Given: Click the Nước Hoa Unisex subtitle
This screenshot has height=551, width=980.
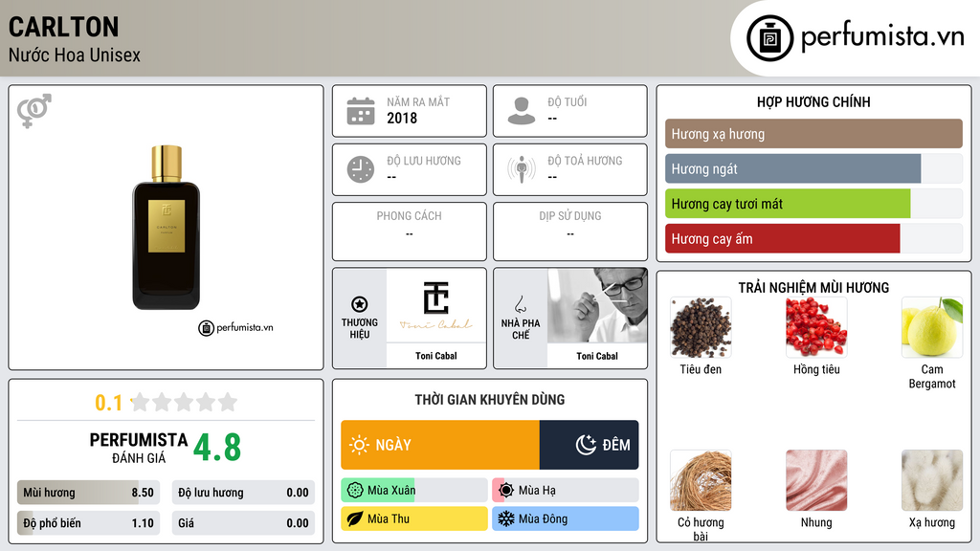Looking at the screenshot, I should tap(75, 55).
